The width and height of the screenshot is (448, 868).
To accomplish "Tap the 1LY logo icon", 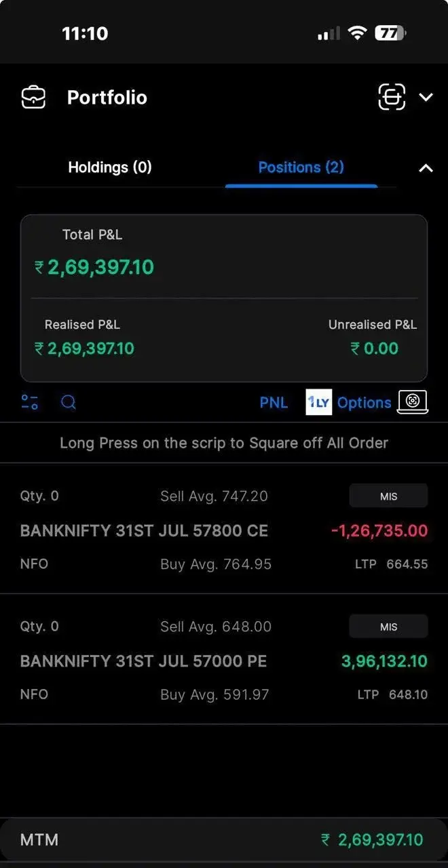I will (x=318, y=402).
